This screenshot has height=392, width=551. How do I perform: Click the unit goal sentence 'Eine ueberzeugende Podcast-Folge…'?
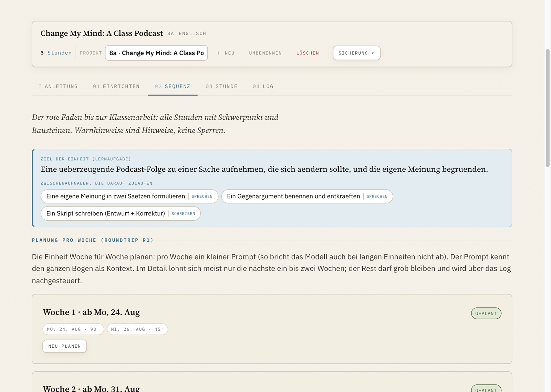(264, 169)
